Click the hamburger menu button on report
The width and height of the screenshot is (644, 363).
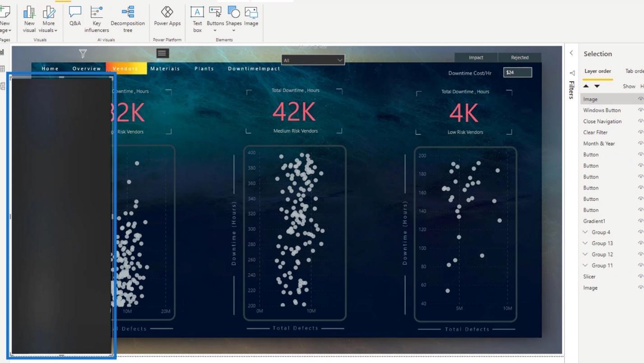point(162,53)
